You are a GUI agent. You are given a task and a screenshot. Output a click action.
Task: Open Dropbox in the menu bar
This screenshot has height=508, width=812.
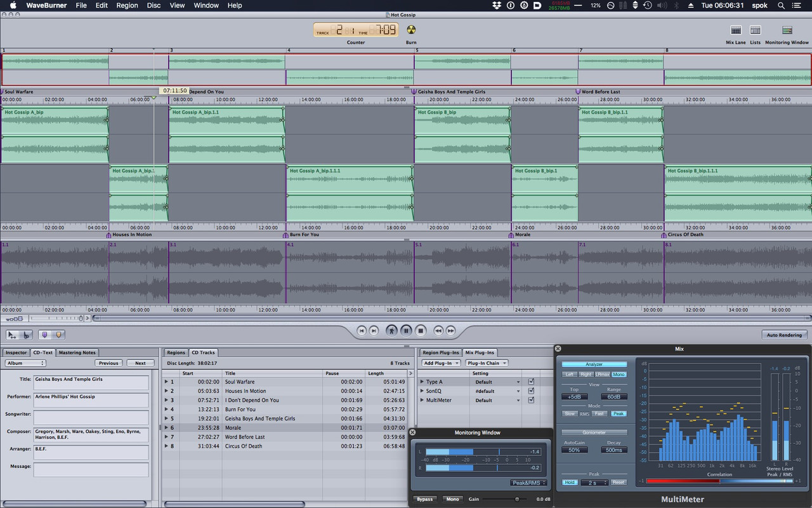click(497, 5)
